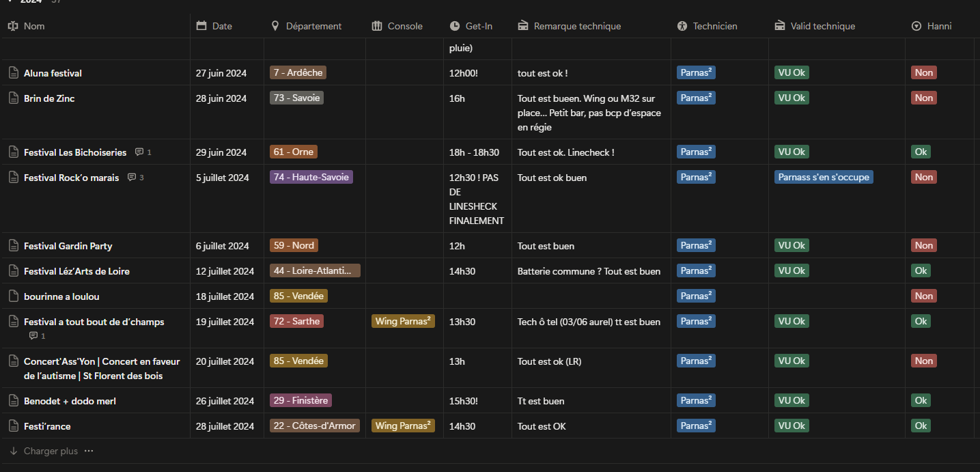Change Hanni status 'Non' for Aluna festival

click(923, 73)
